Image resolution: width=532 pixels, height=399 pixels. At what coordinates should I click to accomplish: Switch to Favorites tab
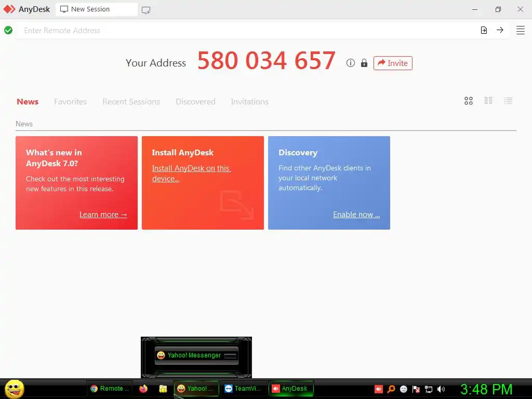tap(70, 101)
